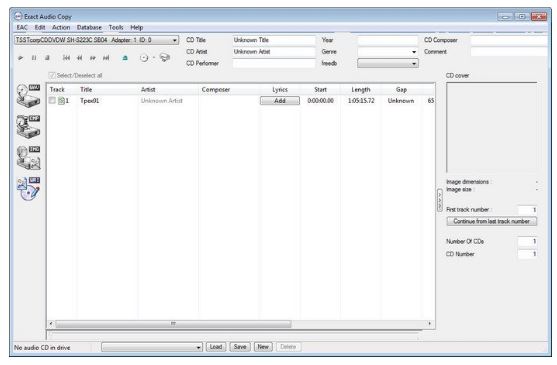Image resolution: width=557 pixels, height=365 pixels.
Task: Click the scrollbar left arrow
Action: pyautogui.click(x=51, y=324)
